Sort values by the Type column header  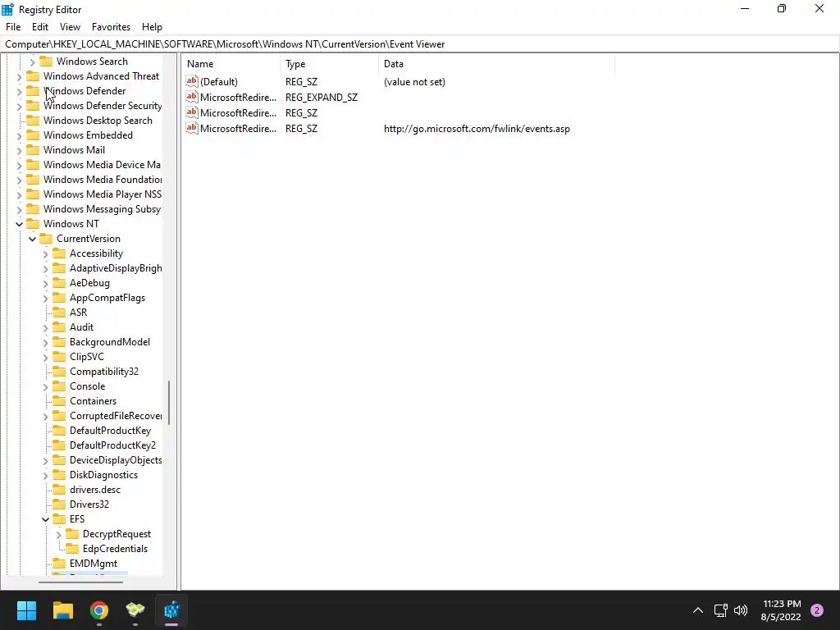click(x=329, y=64)
